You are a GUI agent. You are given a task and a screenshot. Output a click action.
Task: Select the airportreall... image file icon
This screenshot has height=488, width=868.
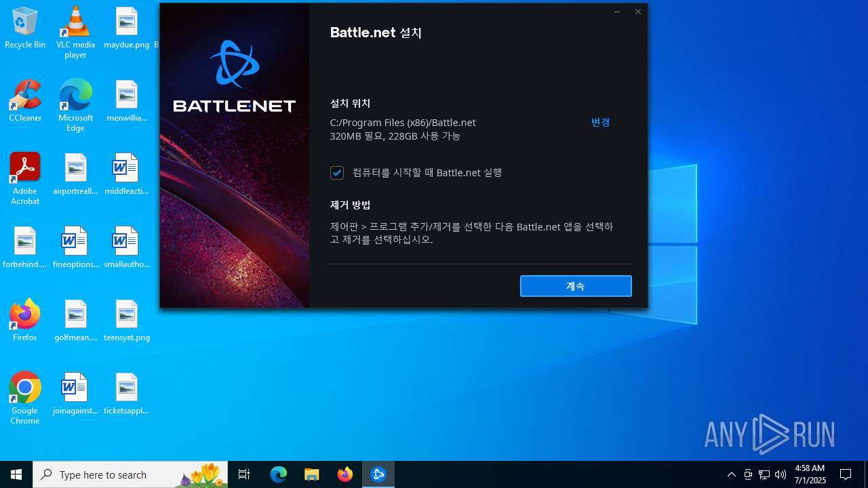[75, 175]
